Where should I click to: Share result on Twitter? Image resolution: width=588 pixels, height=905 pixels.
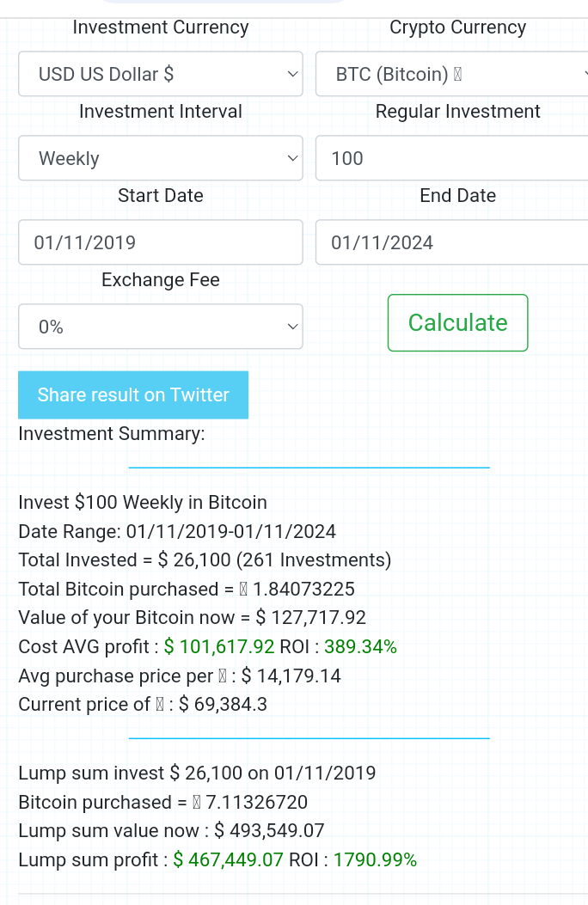(133, 394)
